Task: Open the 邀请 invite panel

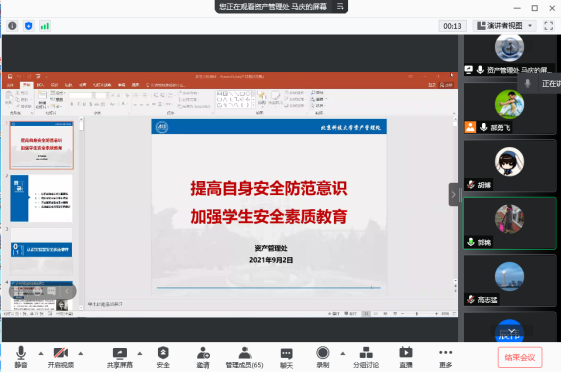Action: click(203, 357)
